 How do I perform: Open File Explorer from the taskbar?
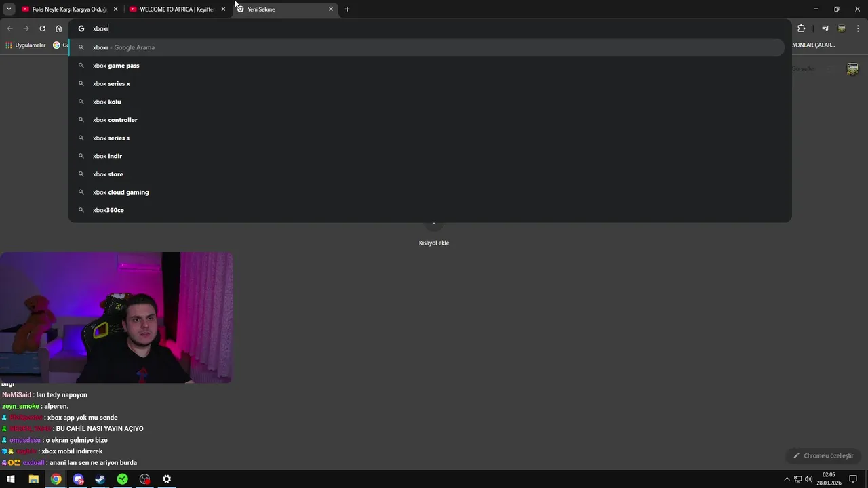click(33, 479)
